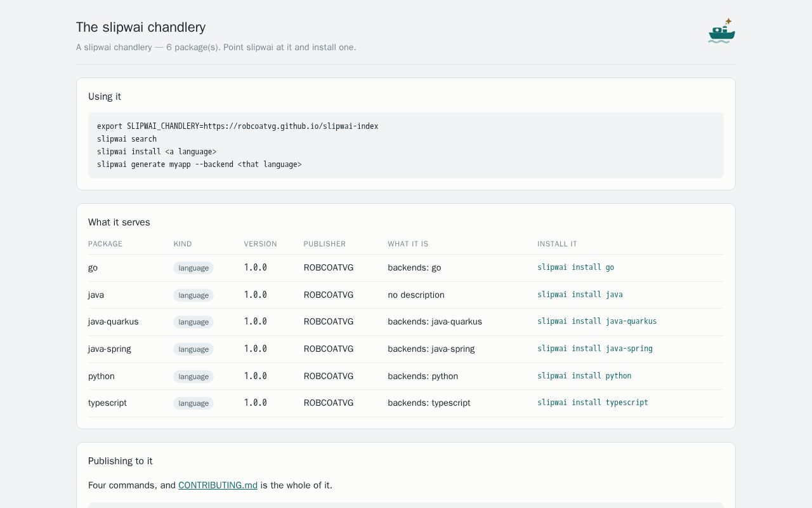
Task: Click the "go" package name
Action: click(93, 268)
